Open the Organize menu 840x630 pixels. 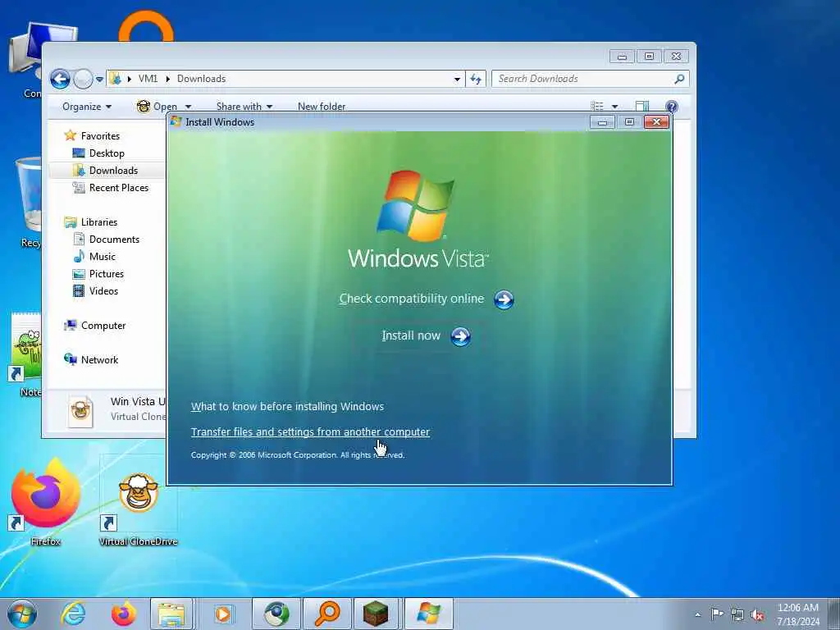coord(87,107)
